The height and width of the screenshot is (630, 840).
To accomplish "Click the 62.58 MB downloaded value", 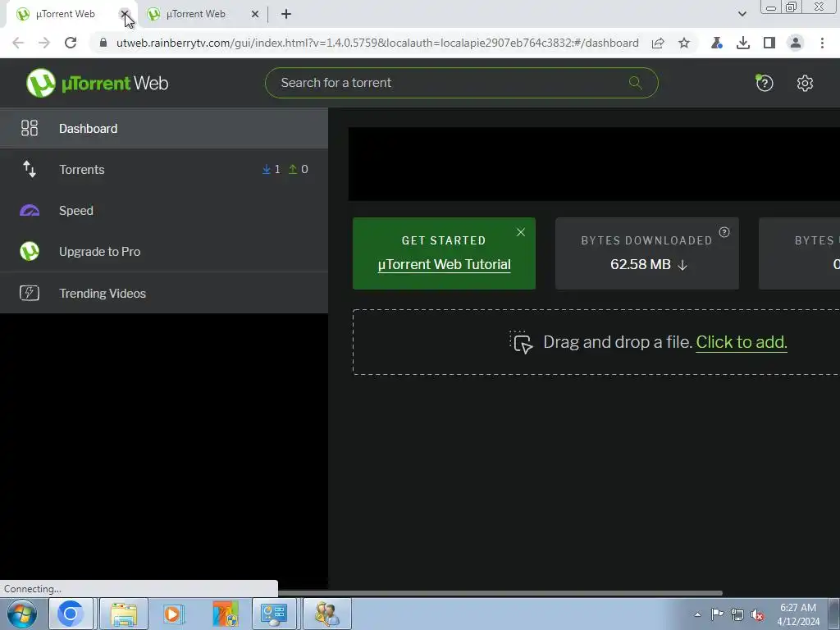I will point(641,265).
